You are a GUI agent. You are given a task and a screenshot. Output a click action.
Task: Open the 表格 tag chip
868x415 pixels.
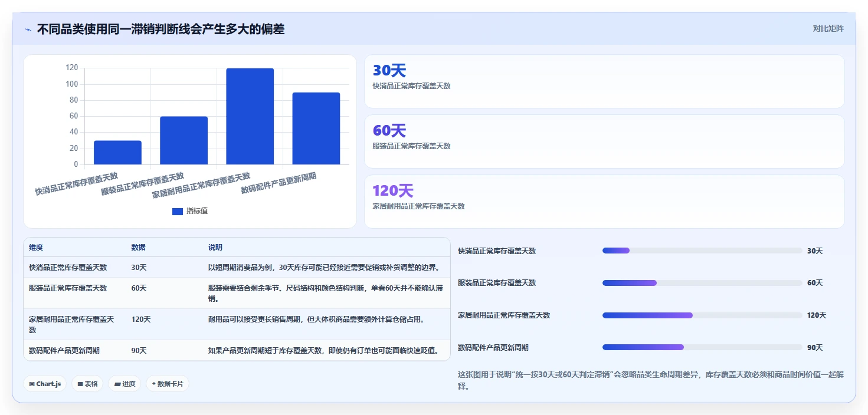tap(87, 384)
